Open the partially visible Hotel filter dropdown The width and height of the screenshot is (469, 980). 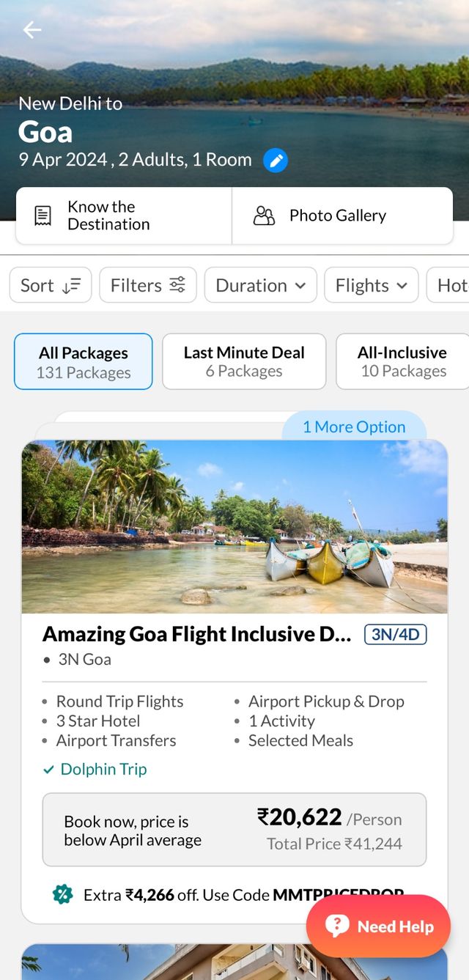click(x=450, y=285)
